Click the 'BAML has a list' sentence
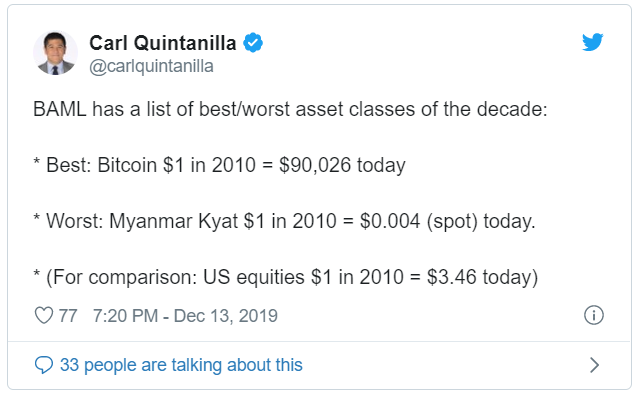The width and height of the screenshot is (639, 399). tap(290, 109)
